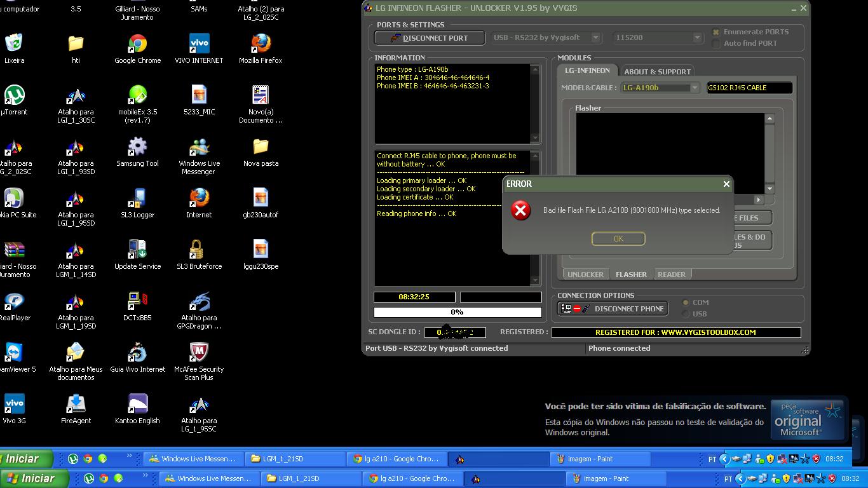Click the Flasher horizontal scroll right arrow
Image resolution: width=868 pixels, height=488 pixels.
[x=759, y=200]
